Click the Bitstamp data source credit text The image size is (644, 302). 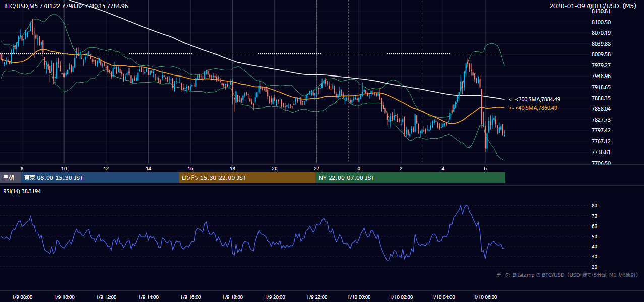[x=567, y=275]
